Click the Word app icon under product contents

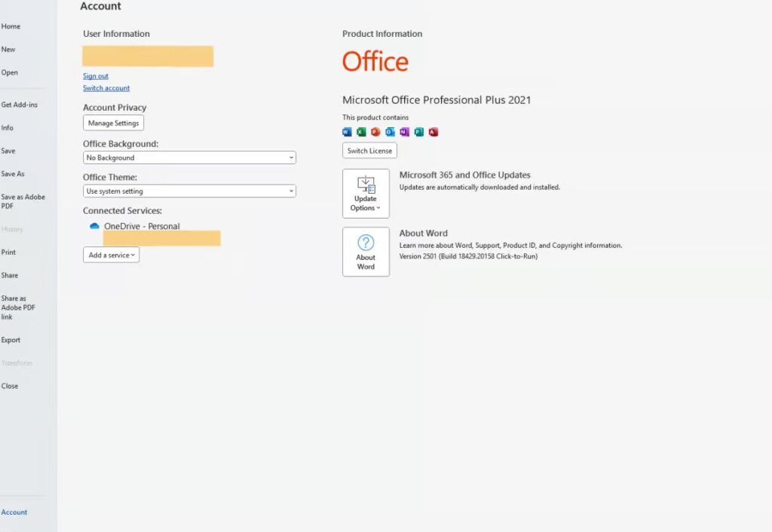347,132
